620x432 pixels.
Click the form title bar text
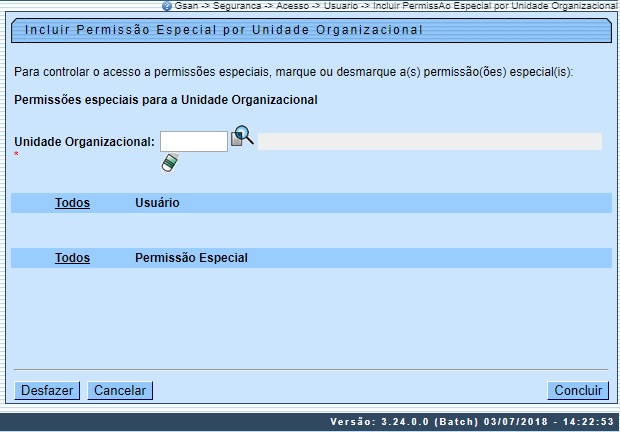pyautogui.click(x=224, y=30)
